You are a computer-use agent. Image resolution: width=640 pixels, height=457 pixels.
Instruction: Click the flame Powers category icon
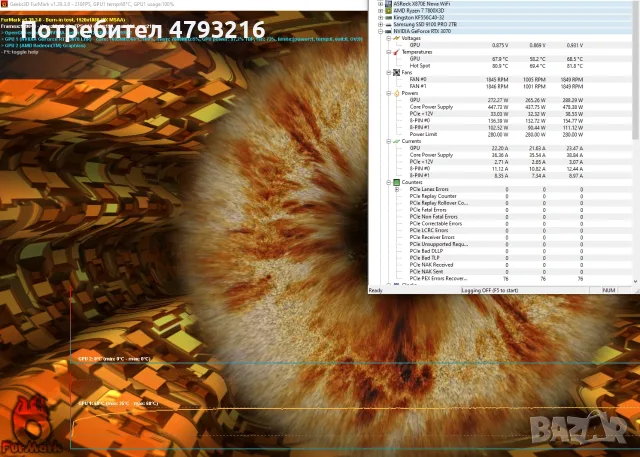(x=396, y=93)
